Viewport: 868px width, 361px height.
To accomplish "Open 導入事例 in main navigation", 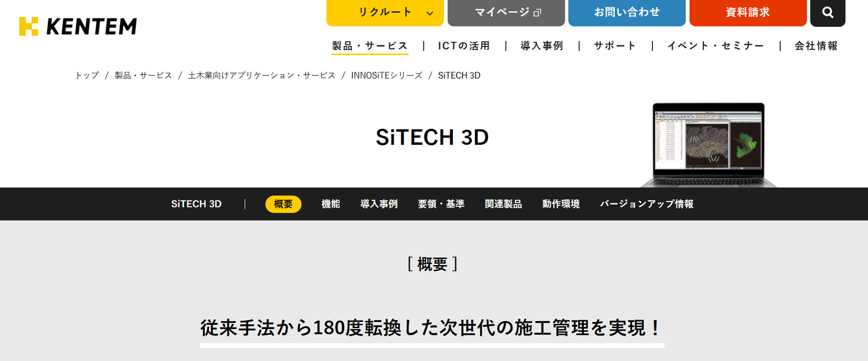I will (x=542, y=46).
